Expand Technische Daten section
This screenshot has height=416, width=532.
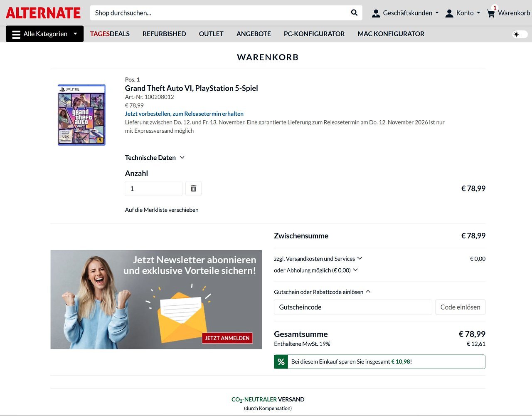coord(155,158)
